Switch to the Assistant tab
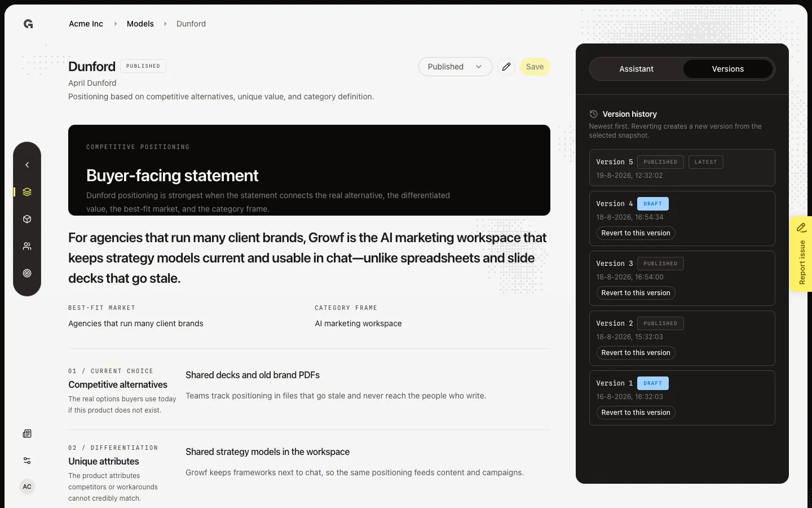The image size is (812, 508). point(636,69)
